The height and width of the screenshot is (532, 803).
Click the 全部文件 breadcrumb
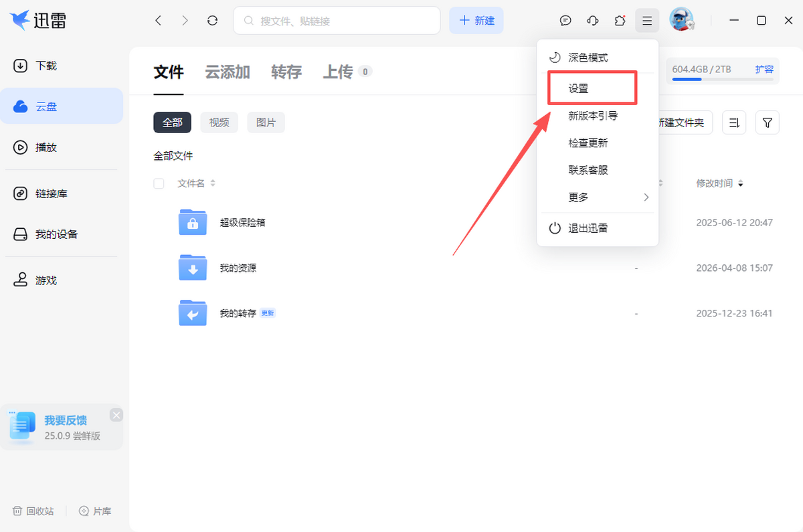(x=173, y=156)
